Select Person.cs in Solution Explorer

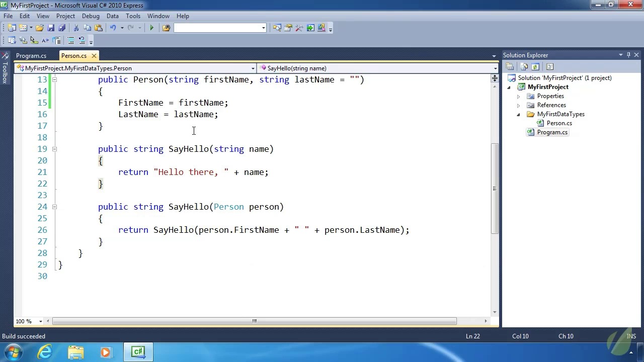click(x=559, y=123)
